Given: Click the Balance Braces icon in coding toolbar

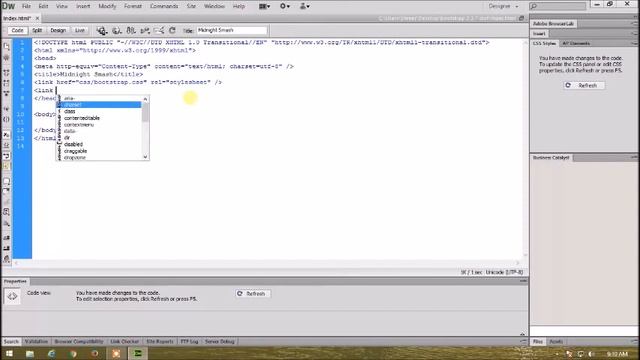Looking at the screenshot, I should 7,120.
